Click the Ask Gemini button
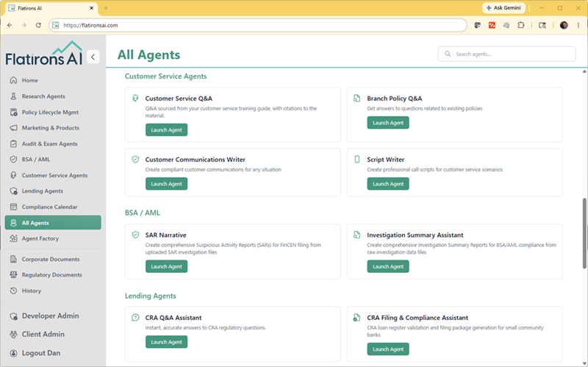The width and height of the screenshot is (588, 367). coord(503,8)
